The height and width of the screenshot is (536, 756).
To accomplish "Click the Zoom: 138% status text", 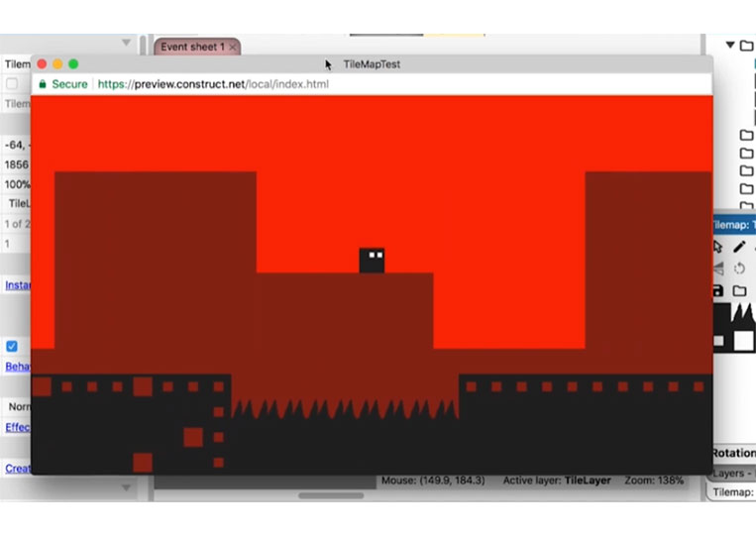I will (654, 481).
